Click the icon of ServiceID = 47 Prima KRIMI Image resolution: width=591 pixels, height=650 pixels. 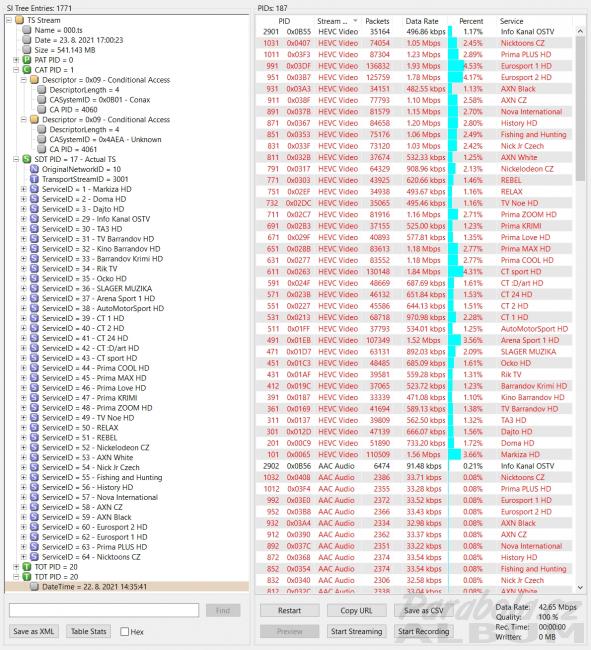point(34,398)
